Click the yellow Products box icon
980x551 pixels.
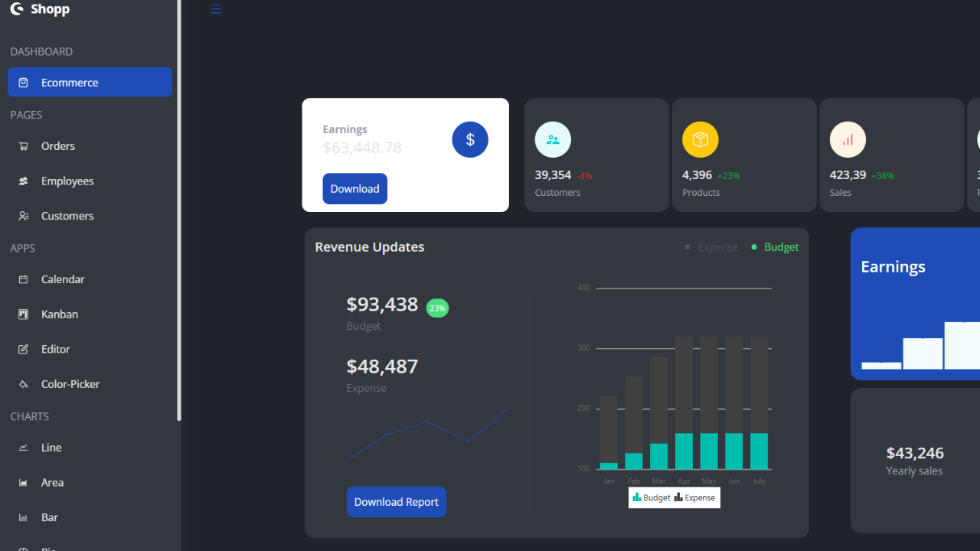701,139
